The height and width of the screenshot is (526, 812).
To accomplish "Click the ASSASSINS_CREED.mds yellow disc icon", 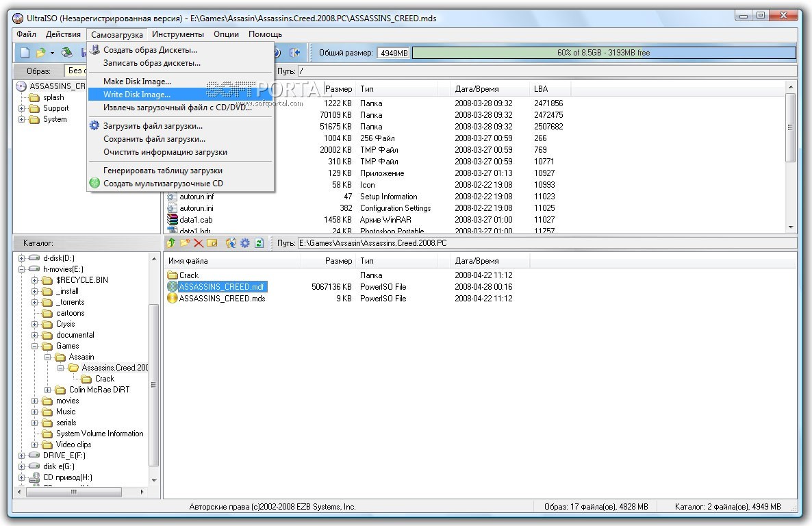I will coord(173,299).
